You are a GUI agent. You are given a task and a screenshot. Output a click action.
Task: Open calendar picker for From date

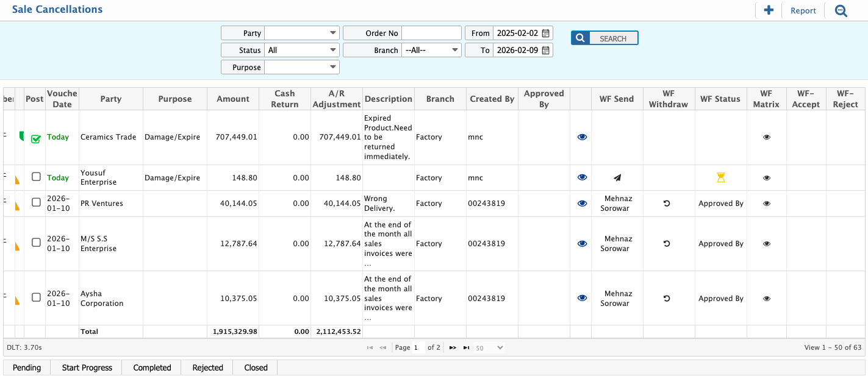[x=545, y=33]
